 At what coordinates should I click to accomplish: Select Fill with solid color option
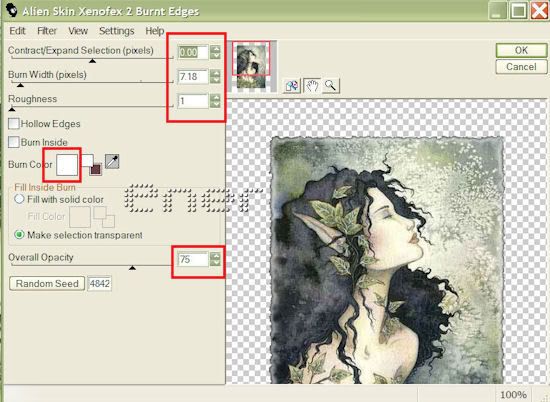(19, 199)
